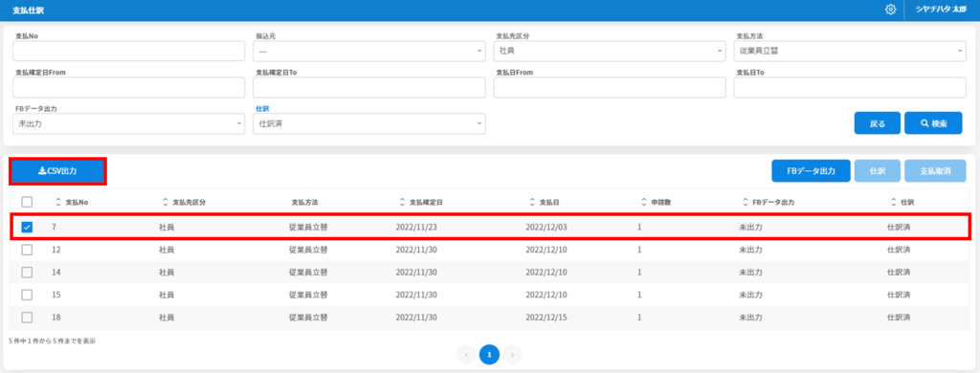Click 支払日 2022/12/15 cell

(546, 318)
